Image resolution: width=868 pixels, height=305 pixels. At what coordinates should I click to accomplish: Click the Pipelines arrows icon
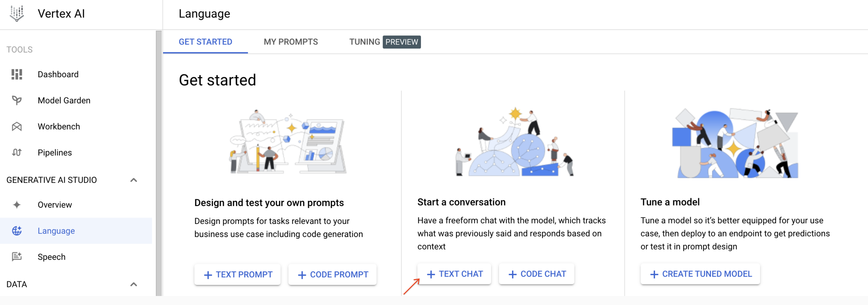[16, 152]
